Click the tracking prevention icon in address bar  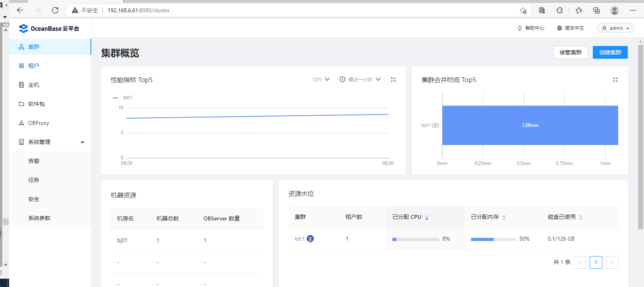pos(542,10)
